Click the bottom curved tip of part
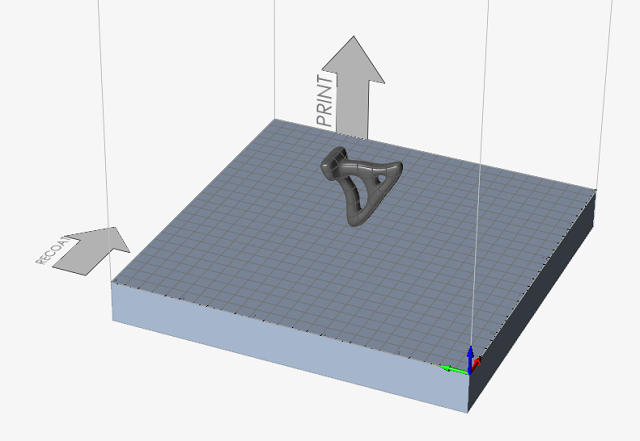The image size is (640, 441). (354, 219)
